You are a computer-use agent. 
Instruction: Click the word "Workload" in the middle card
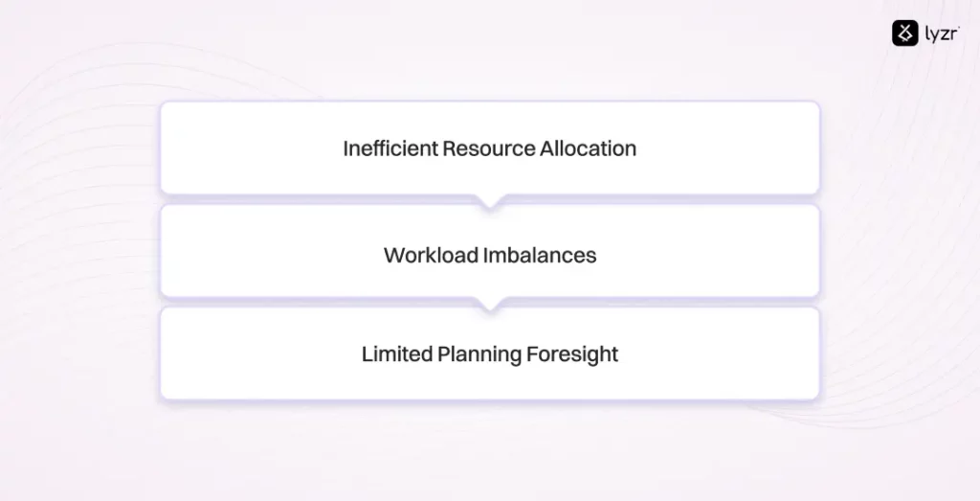click(x=425, y=256)
